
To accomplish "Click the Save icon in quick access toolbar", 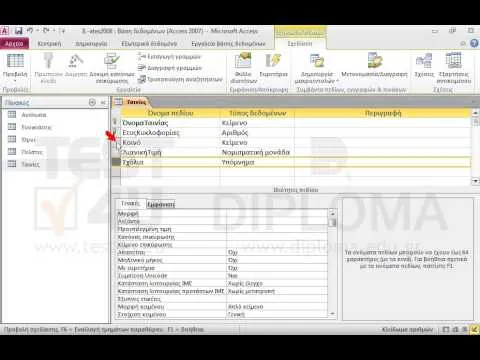I will (x=18, y=31).
